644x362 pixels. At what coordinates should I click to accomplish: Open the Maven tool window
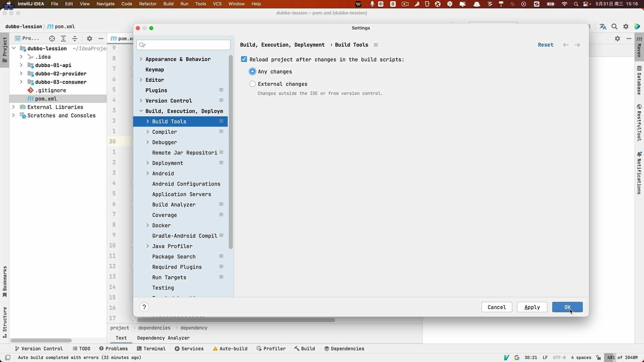639,47
